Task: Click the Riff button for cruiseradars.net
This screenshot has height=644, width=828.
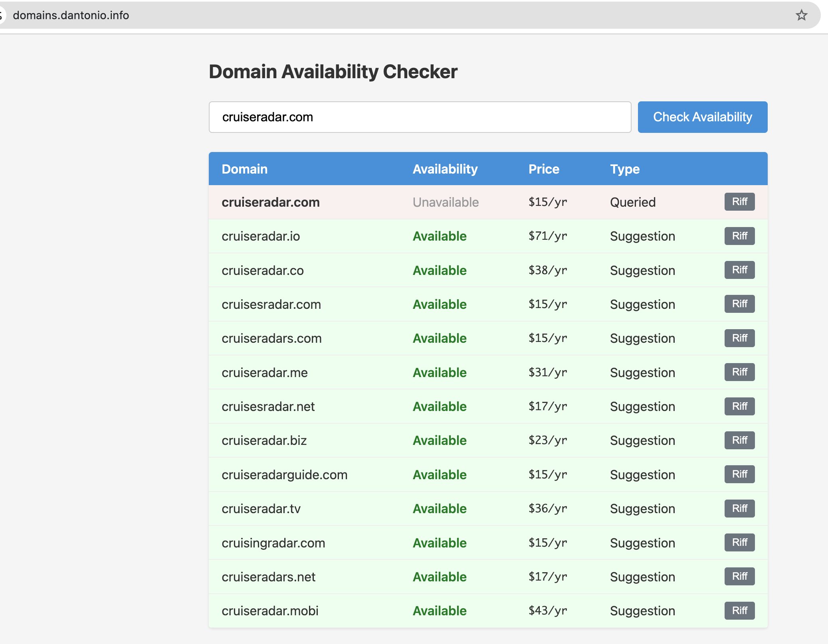Action: point(739,576)
